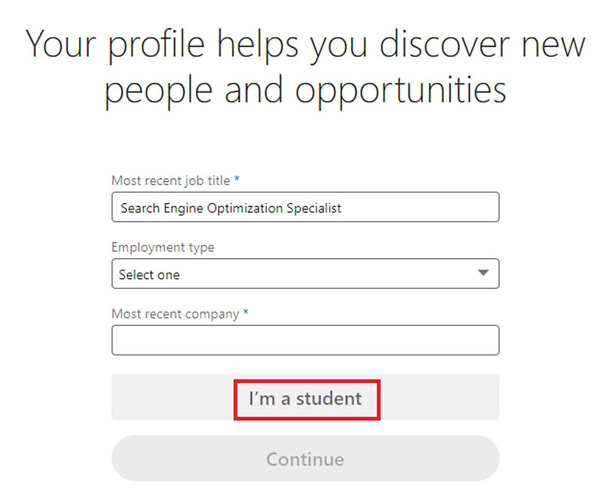600x493 pixels.
Task: Open the Employment type combo box
Action: (x=305, y=273)
